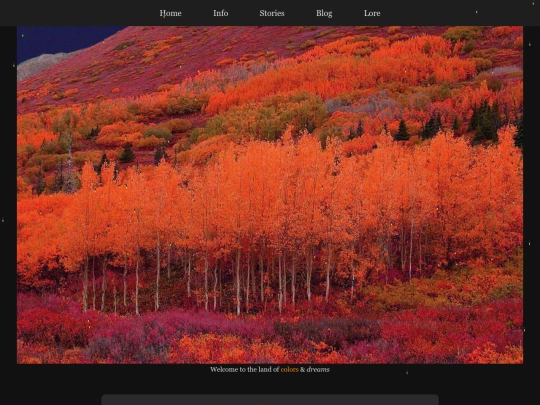Image resolution: width=540 pixels, height=405 pixels.
Task: Open the Info page
Action: click(x=220, y=13)
